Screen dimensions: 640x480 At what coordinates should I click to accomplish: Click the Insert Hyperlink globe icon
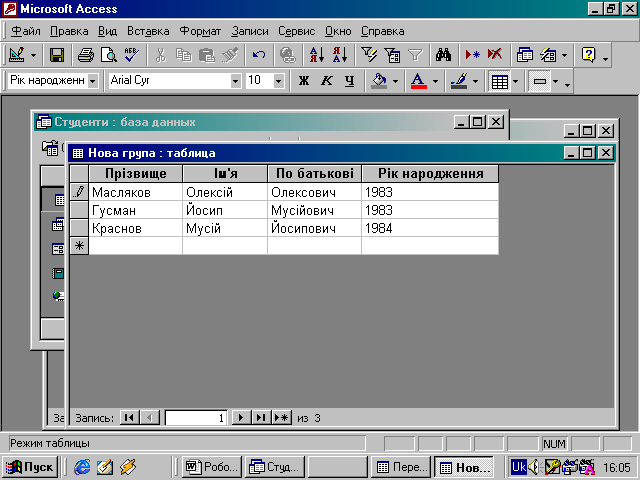[288, 55]
